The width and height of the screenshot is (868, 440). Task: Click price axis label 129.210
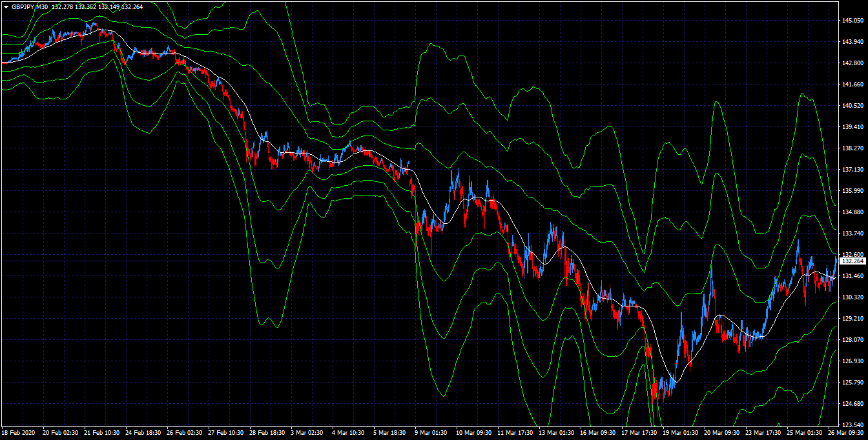tap(853, 319)
